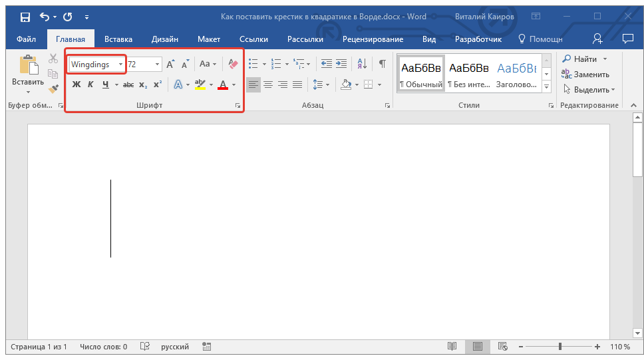Click the zoom slider handle
The width and height of the screenshot is (644, 360).
pyautogui.click(x=560, y=347)
